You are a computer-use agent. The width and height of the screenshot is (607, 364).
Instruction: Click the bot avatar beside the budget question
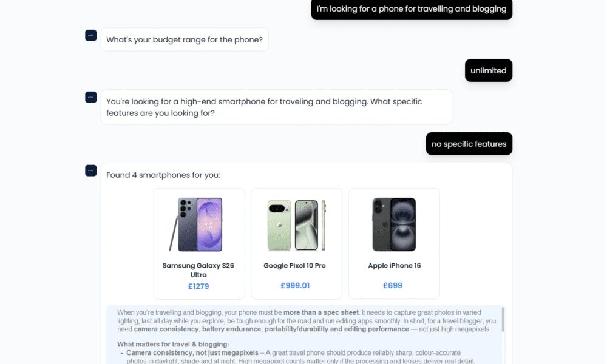coord(90,36)
